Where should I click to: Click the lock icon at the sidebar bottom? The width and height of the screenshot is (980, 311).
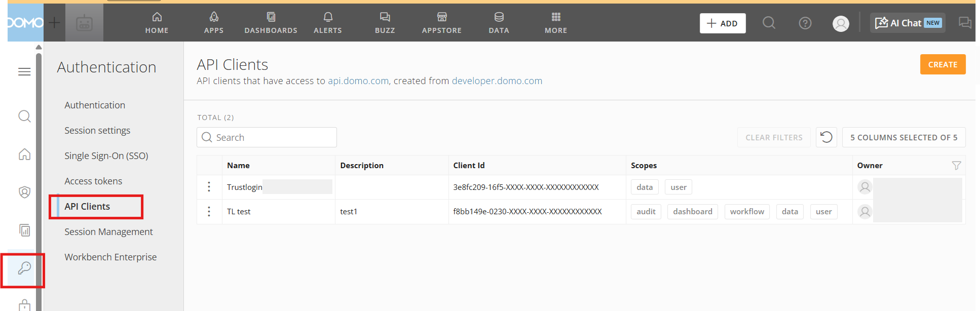point(24,305)
